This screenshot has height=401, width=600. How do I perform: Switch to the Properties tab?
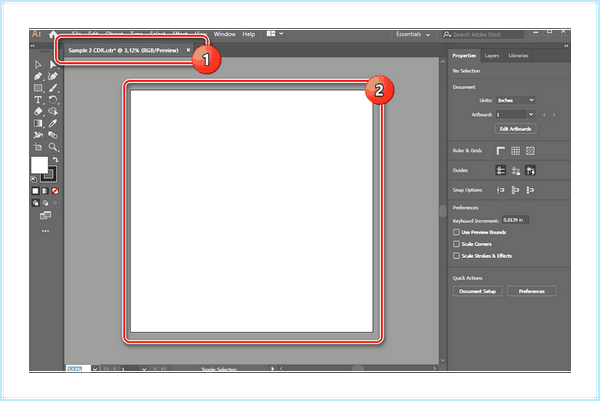[464, 55]
